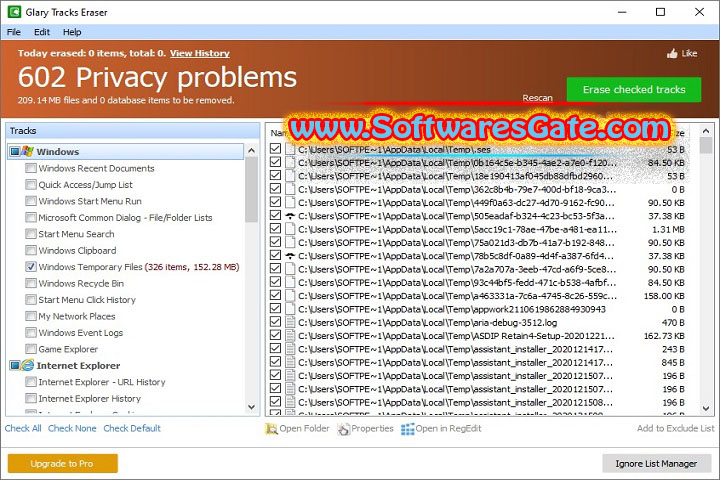This screenshot has height=480, width=720.
Task: Check Windows Clipboard option
Action: pos(31,250)
